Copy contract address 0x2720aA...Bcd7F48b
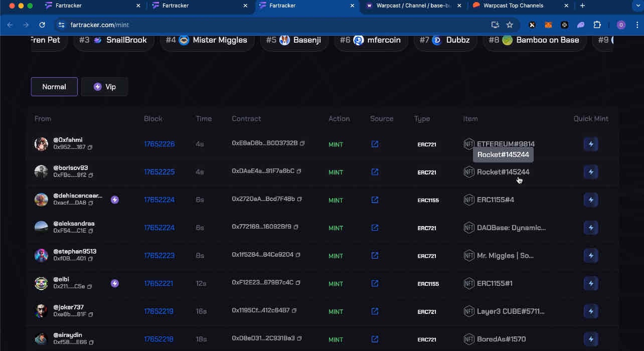The height and width of the screenshot is (351, 644). coord(299,199)
